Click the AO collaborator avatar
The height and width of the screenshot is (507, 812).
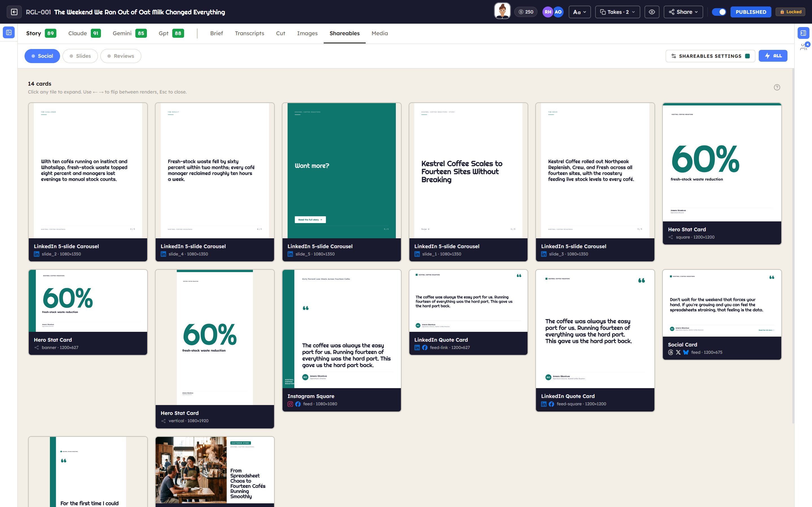[x=558, y=12]
